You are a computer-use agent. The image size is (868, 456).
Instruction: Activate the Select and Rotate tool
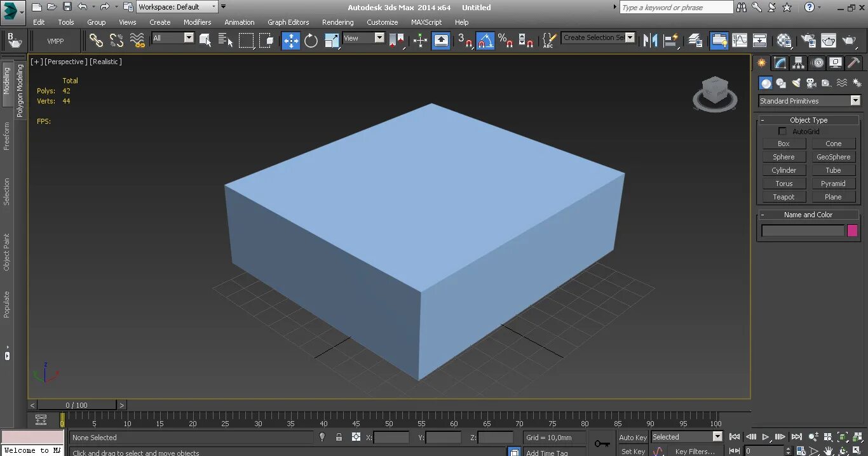[x=311, y=41]
